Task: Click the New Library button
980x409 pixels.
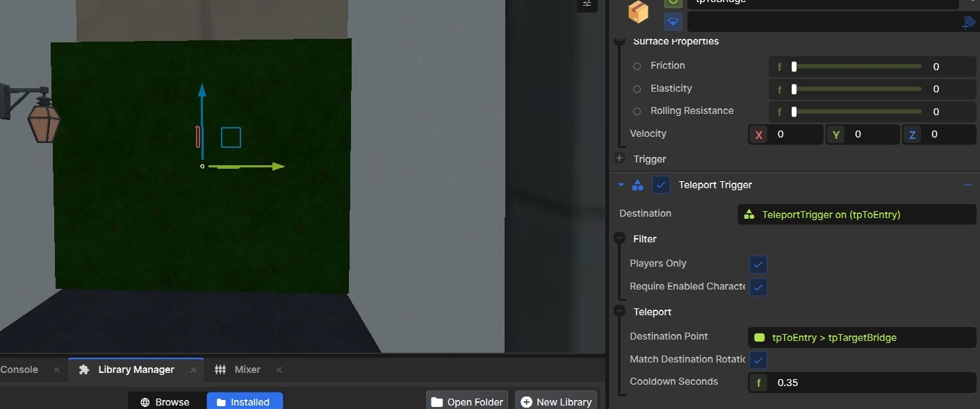Action: [x=555, y=401]
